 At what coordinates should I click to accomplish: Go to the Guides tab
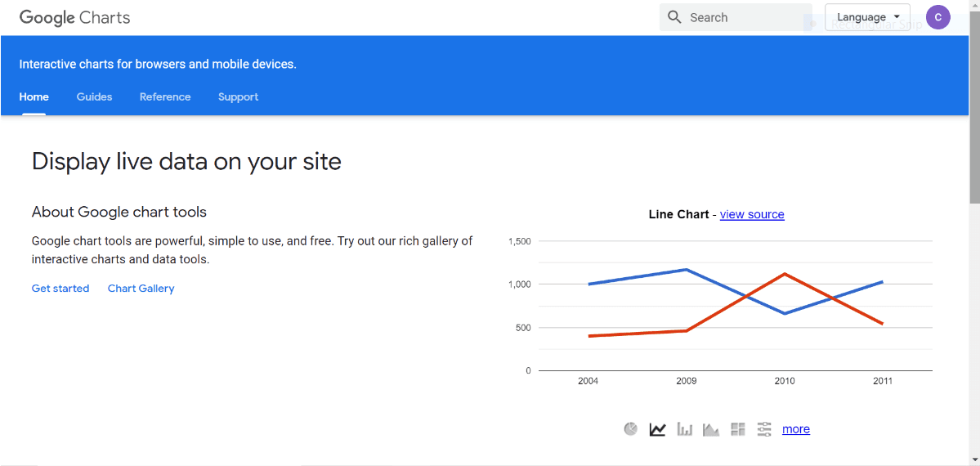94,96
